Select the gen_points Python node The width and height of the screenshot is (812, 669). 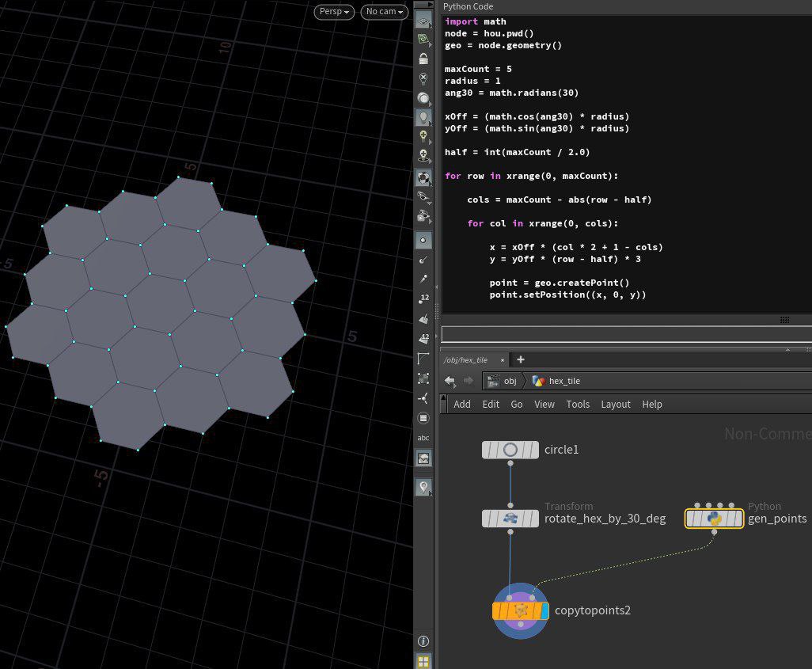coord(714,519)
